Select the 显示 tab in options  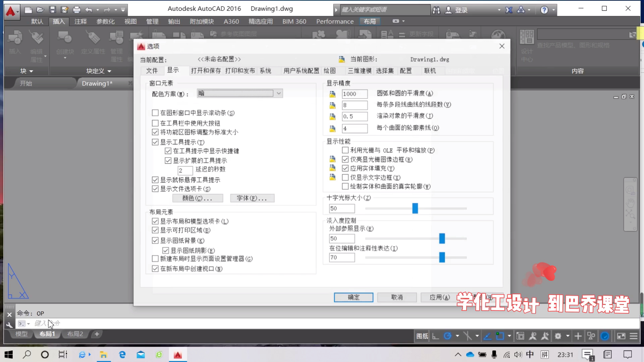click(173, 70)
